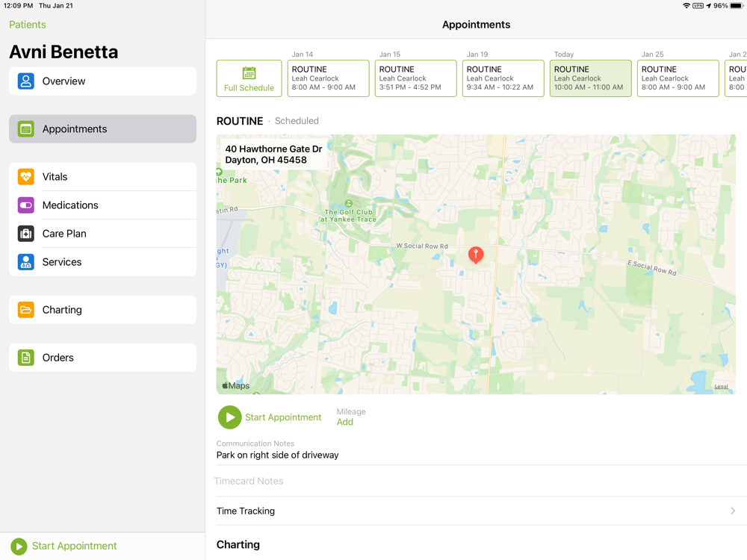
Task: Click the Scheduled status label
Action: [x=297, y=121]
